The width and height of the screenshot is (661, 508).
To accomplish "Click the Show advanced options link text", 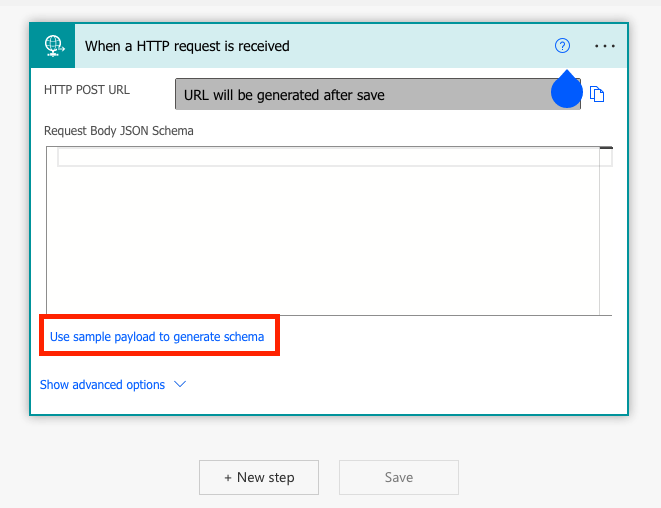I will (102, 384).
